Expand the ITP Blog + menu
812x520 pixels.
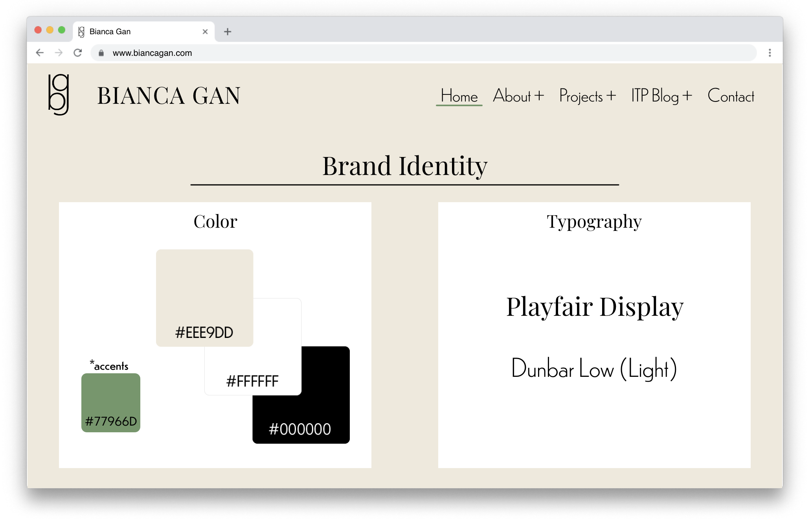click(661, 96)
